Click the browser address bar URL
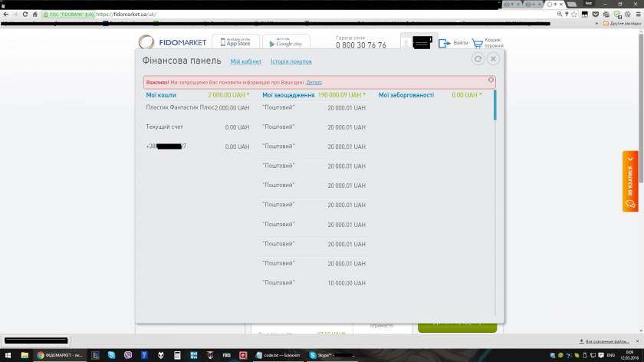 [x=126, y=14]
